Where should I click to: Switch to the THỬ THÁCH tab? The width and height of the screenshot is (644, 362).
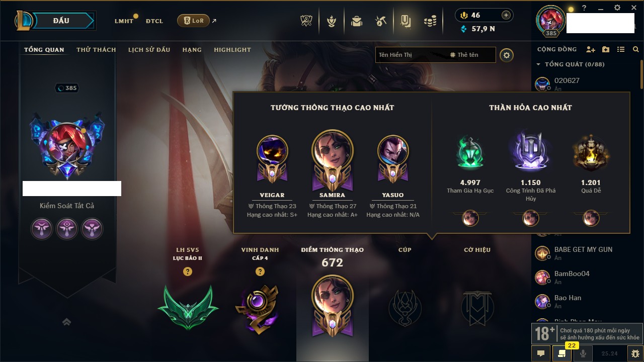tap(96, 50)
